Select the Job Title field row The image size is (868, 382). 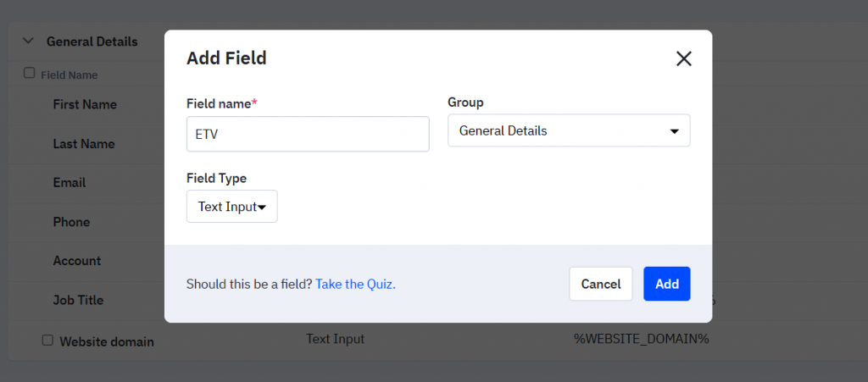(78, 300)
